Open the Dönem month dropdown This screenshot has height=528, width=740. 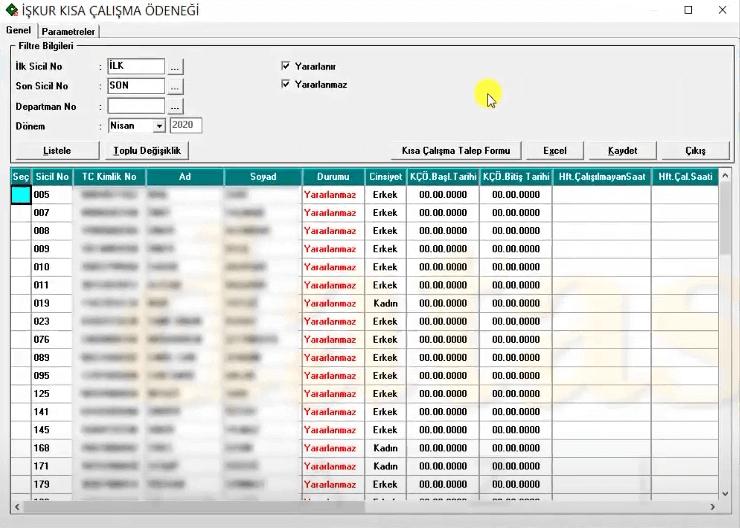(x=158, y=126)
